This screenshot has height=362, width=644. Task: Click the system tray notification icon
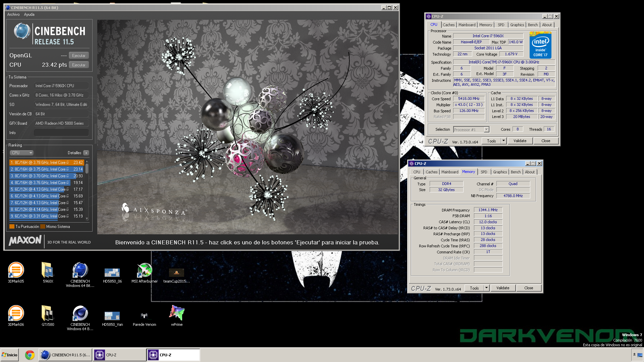[x=640, y=355]
